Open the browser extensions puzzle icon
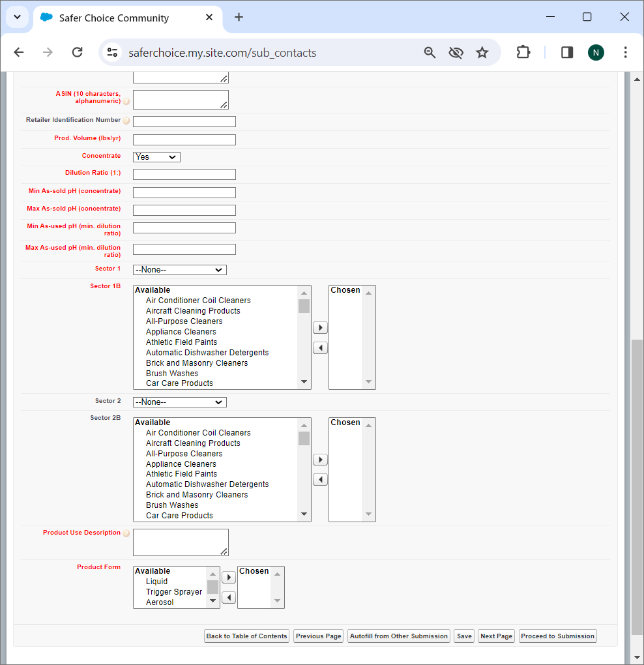644x665 pixels. (523, 53)
